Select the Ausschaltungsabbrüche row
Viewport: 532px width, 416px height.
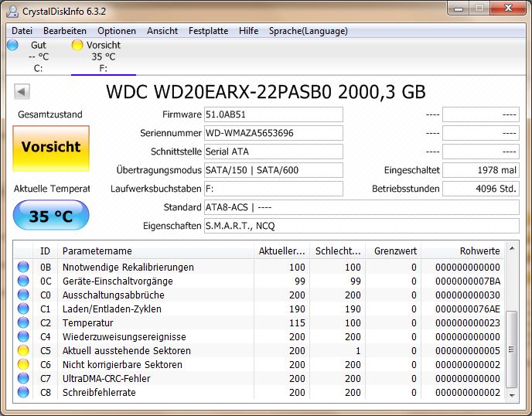click(x=259, y=295)
